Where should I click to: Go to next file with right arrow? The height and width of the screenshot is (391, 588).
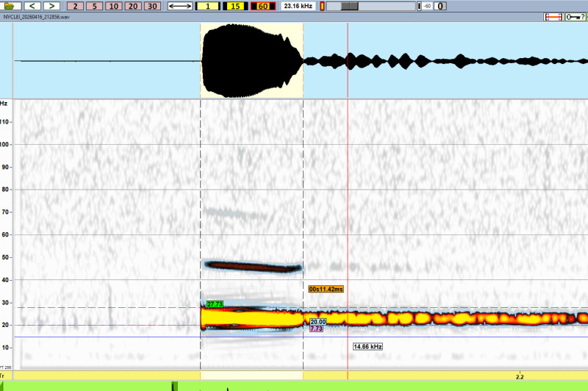click(x=51, y=6)
